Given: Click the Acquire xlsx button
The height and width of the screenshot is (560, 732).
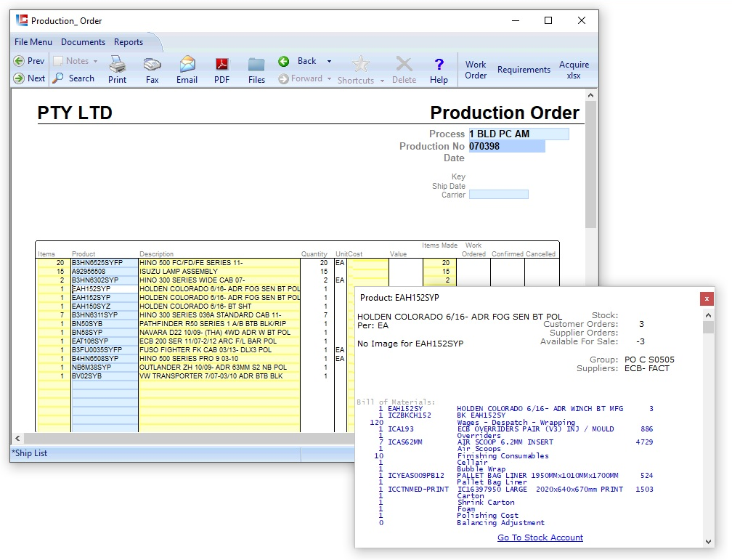Looking at the screenshot, I should coord(574,70).
